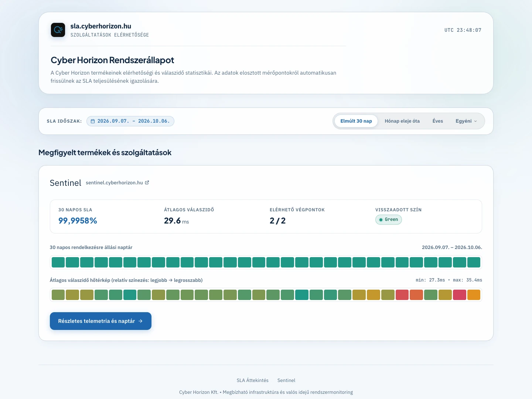Viewport: 532px width, 399px height.
Task: Open SLA Áttekintés footer link
Action: click(x=253, y=380)
